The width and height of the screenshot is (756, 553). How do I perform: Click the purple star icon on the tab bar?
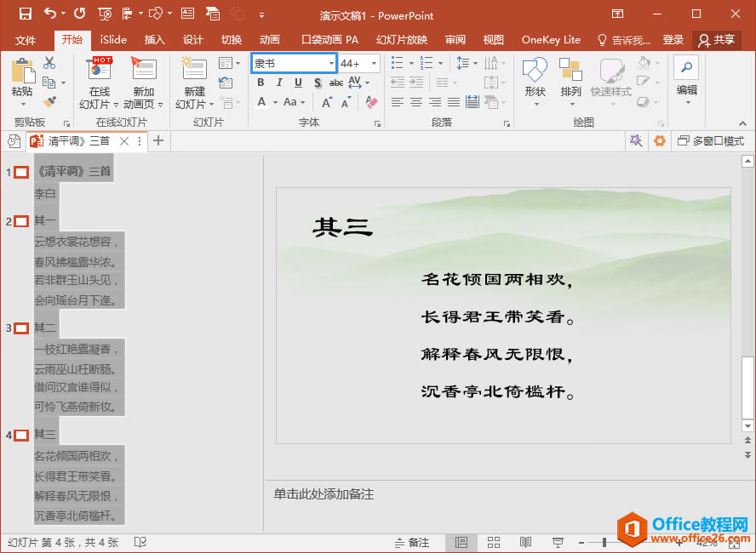coord(636,140)
